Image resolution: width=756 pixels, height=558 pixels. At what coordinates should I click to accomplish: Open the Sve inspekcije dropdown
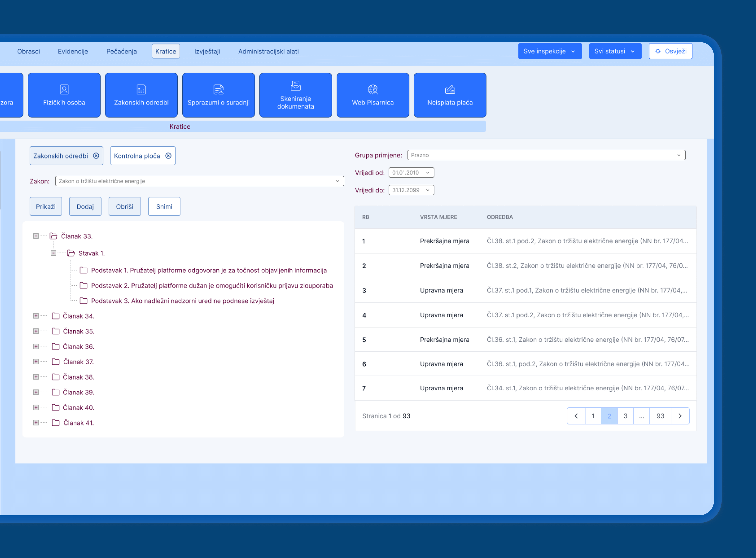550,51
